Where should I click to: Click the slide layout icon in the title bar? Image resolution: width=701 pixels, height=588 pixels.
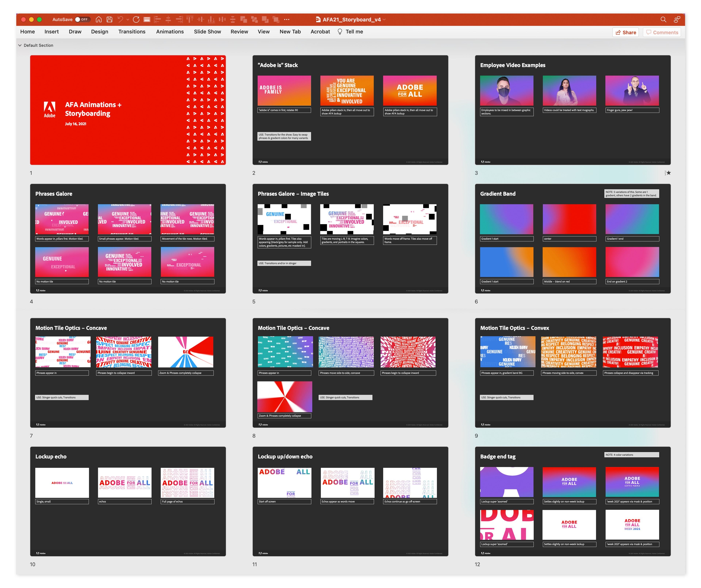[147, 19]
